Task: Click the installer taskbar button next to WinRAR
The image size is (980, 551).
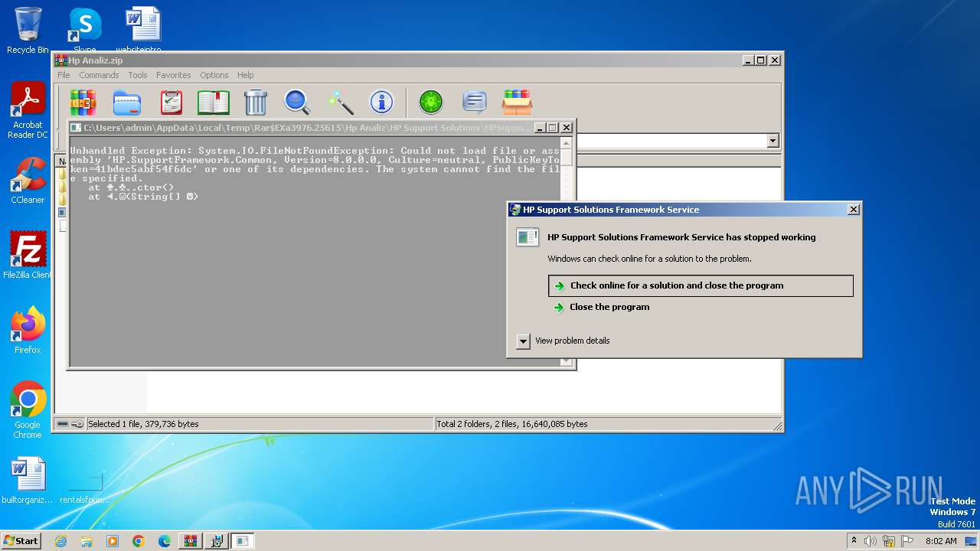Action: 217,541
